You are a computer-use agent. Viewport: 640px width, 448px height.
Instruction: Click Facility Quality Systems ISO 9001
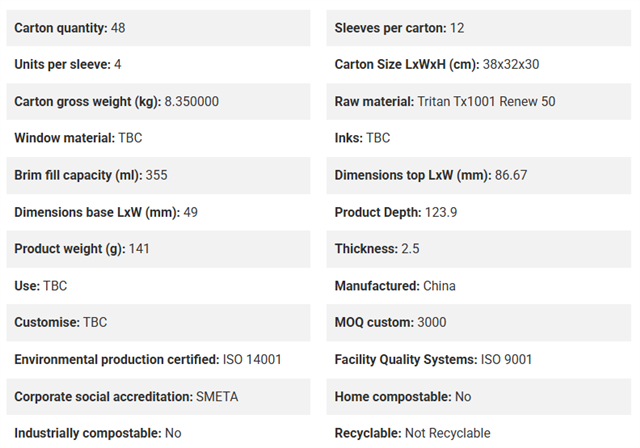479,359
